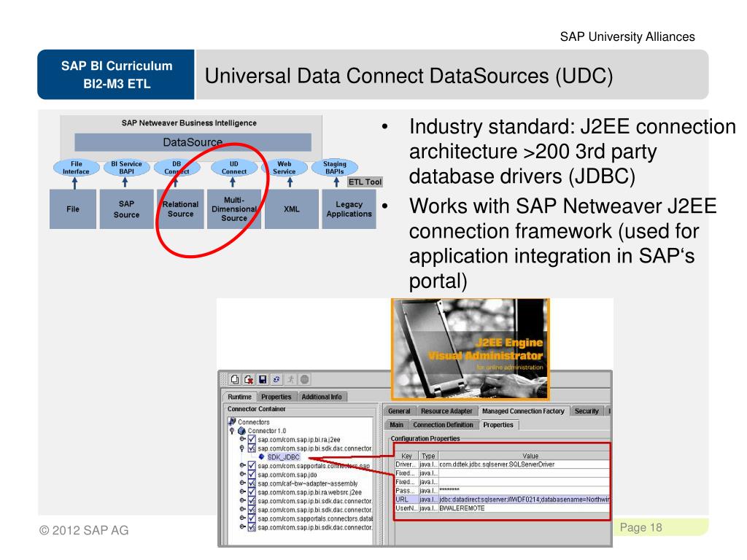Open the Security tab

(587, 411)
